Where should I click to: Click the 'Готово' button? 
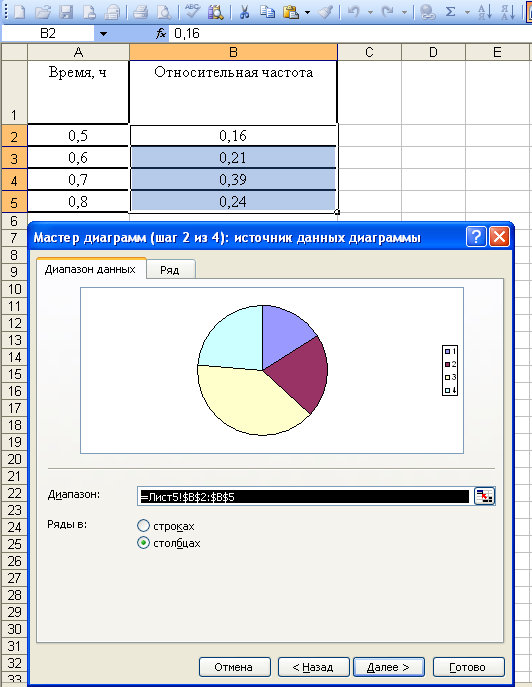coord(468,667)
